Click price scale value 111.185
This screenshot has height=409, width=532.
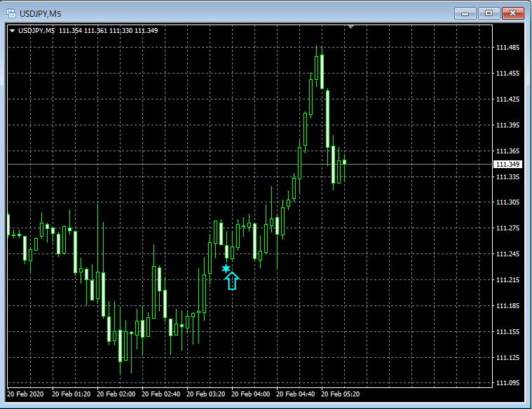[x=507, y=306]
